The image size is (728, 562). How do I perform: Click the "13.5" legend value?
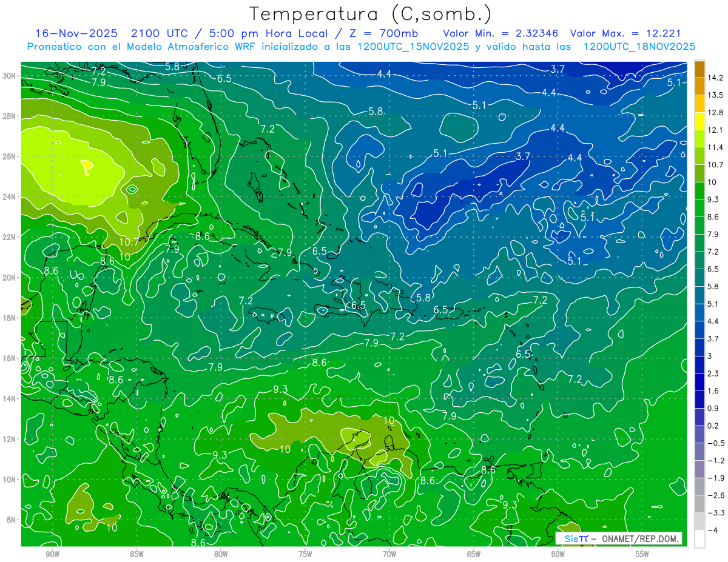coord(714,95)
